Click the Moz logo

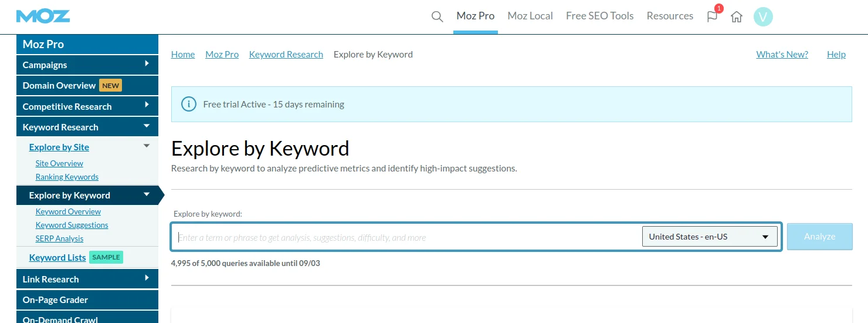43,16
